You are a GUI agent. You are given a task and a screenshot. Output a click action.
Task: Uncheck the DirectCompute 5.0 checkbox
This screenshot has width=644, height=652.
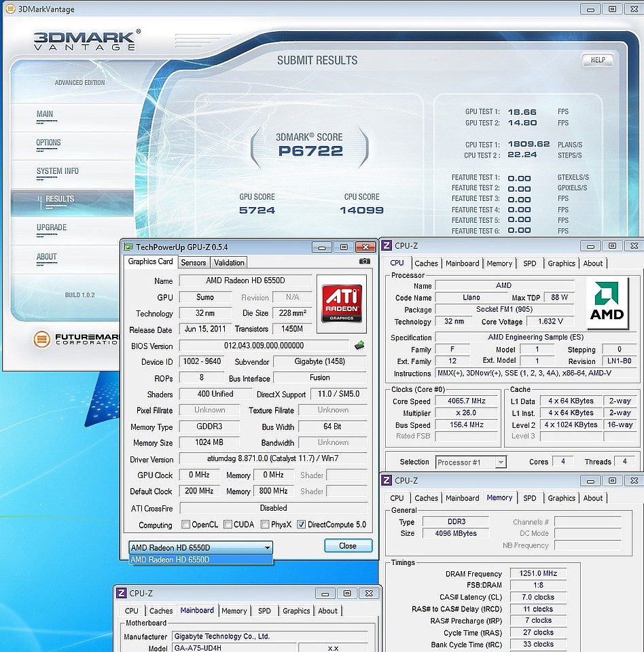(x=301, y=524)
